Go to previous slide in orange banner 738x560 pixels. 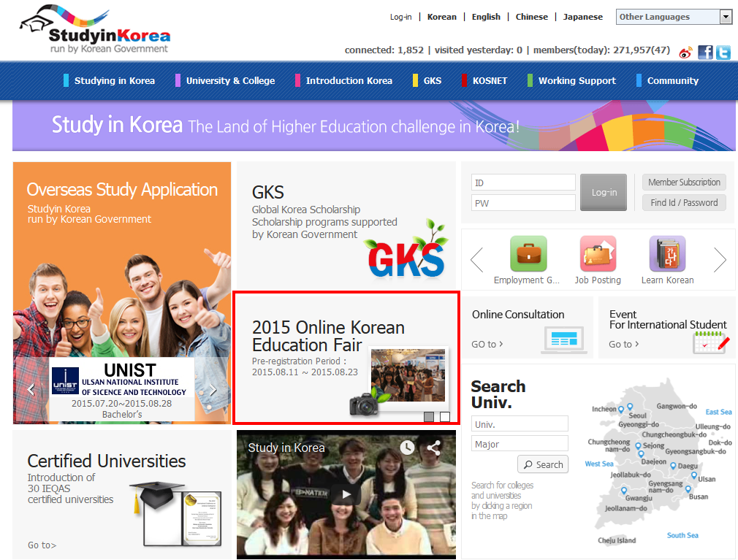(31, 389)
